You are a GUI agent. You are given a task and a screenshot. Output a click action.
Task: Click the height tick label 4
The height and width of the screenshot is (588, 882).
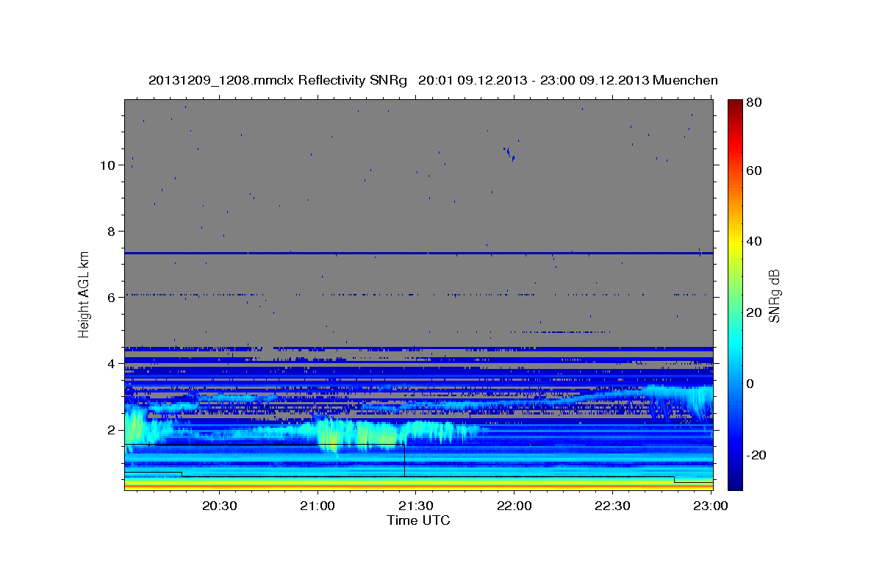coord(111,363)
